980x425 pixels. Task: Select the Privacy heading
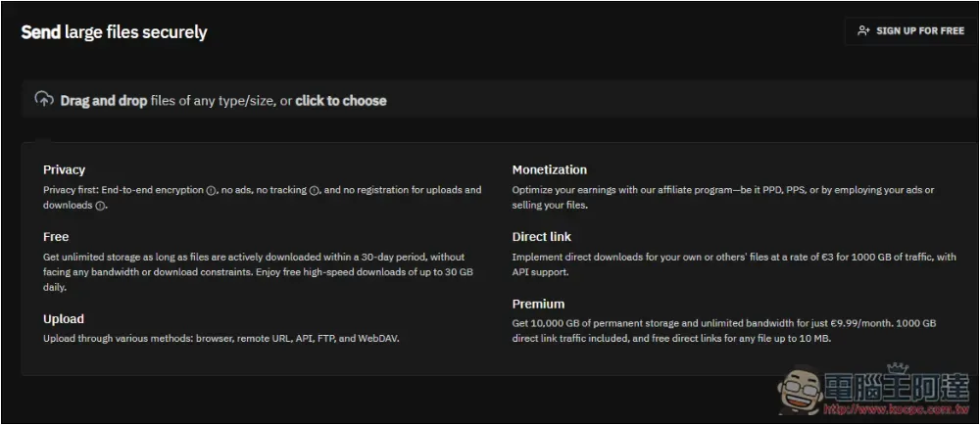(64, 169)
